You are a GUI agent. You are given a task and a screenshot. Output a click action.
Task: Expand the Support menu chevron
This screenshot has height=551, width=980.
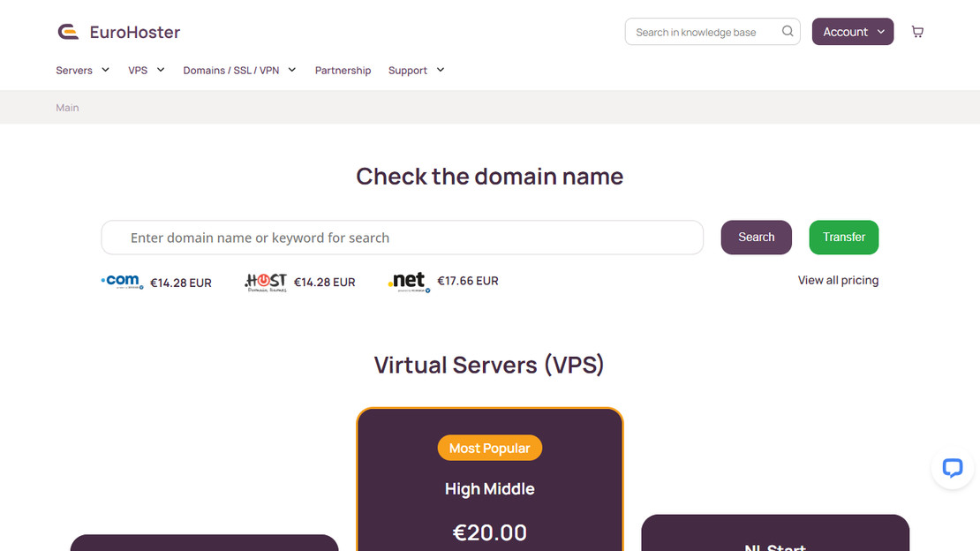[440, 70]
